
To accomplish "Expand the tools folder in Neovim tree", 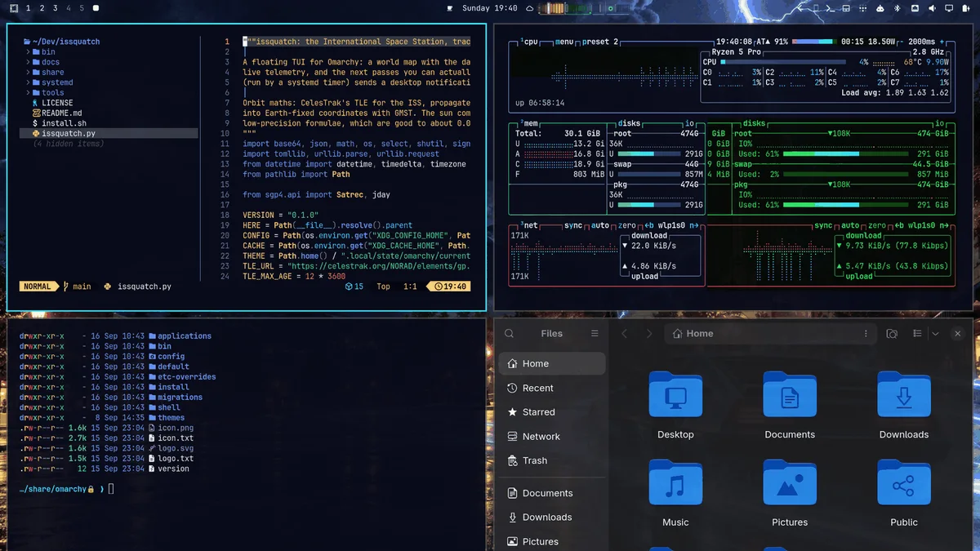I will click(x=47, y=92).
